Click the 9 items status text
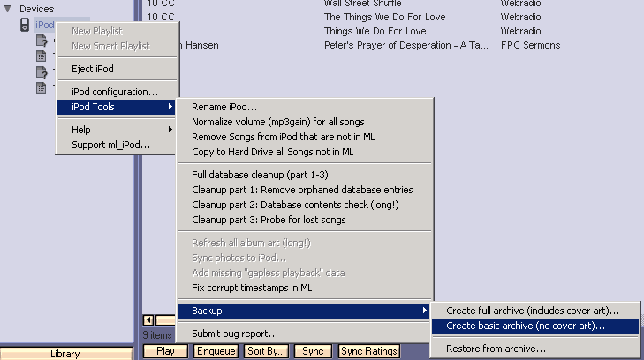Image resolution: width=644 pixels, height=360 pixels. coord(157,335)
